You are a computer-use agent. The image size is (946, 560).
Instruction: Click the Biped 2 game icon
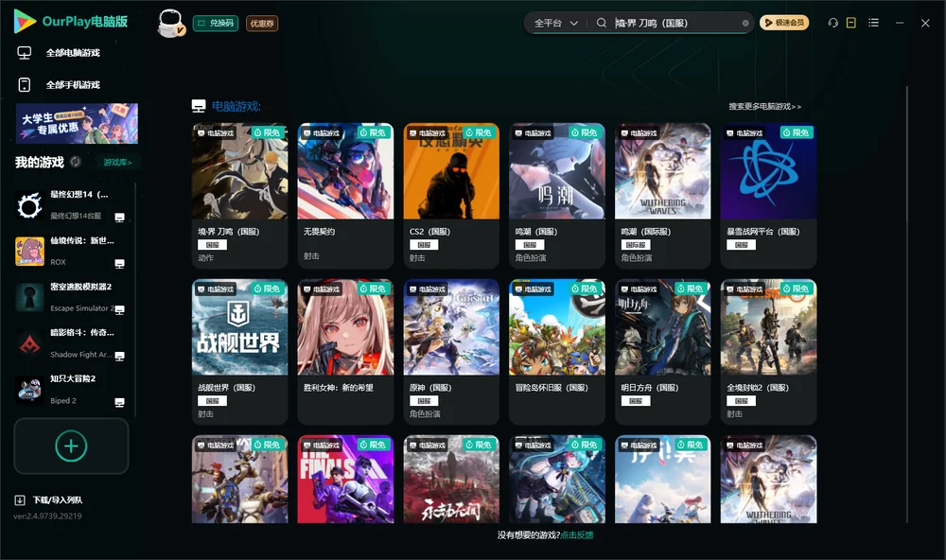click(x=29, y=390)
